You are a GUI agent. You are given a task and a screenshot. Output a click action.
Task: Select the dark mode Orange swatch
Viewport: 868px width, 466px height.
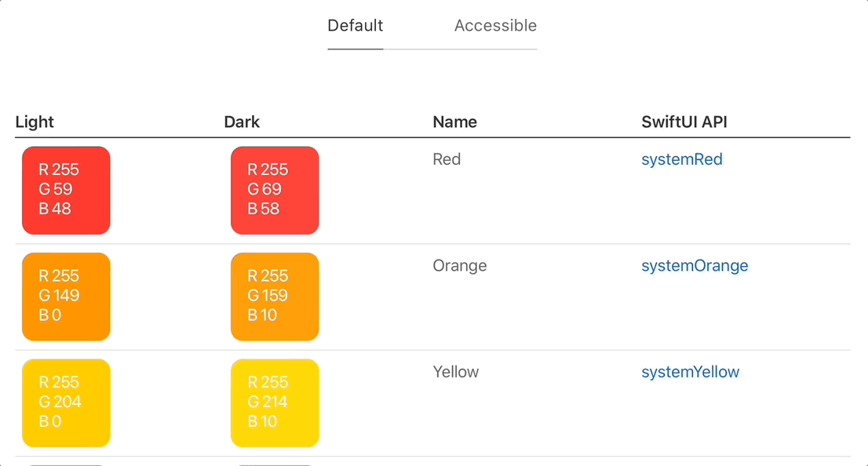(x=275, y=297)
